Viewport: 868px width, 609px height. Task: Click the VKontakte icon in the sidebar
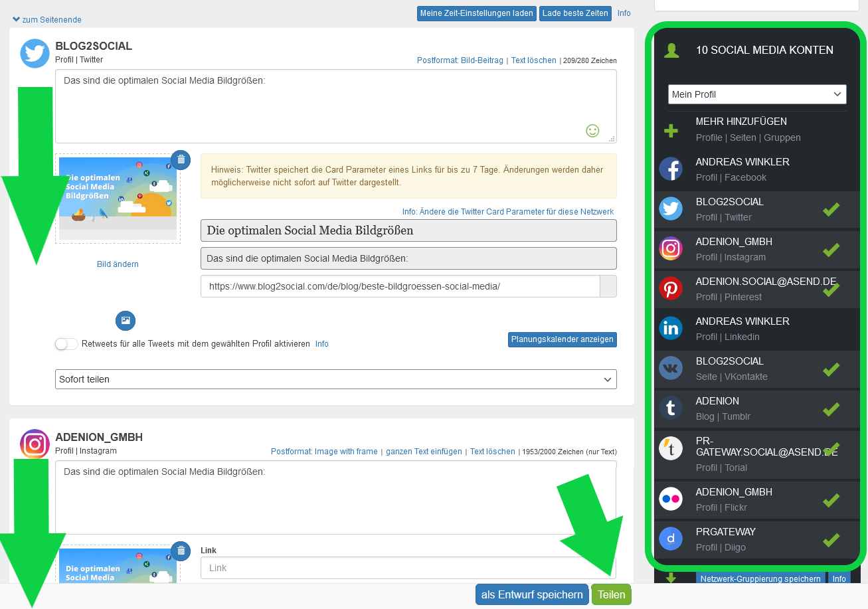[671, 368]
